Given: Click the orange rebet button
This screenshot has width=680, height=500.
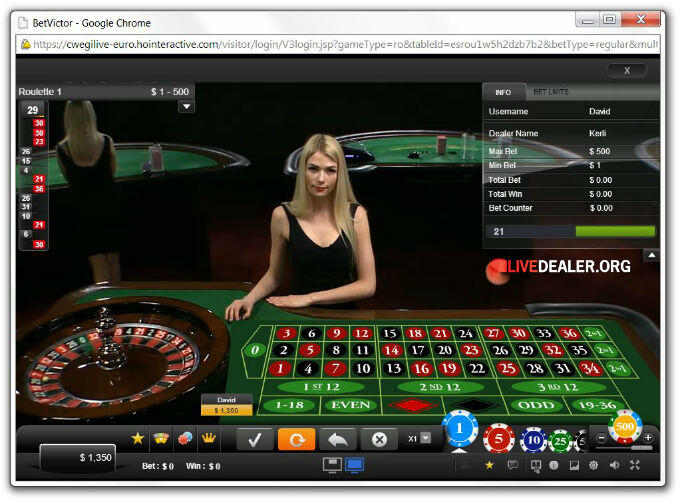Looking at the screenshot, I should coord(296,440).
